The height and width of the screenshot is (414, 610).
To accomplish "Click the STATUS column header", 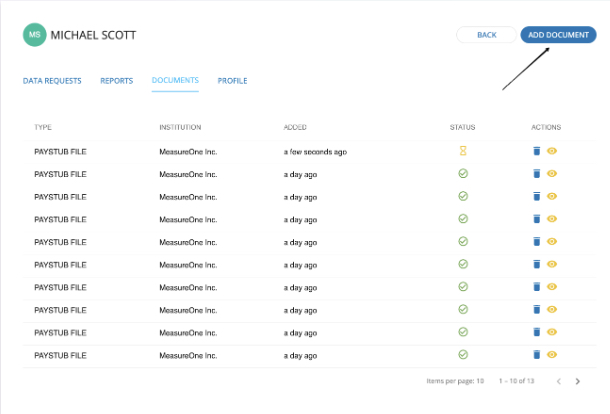I will pos(463,127).
